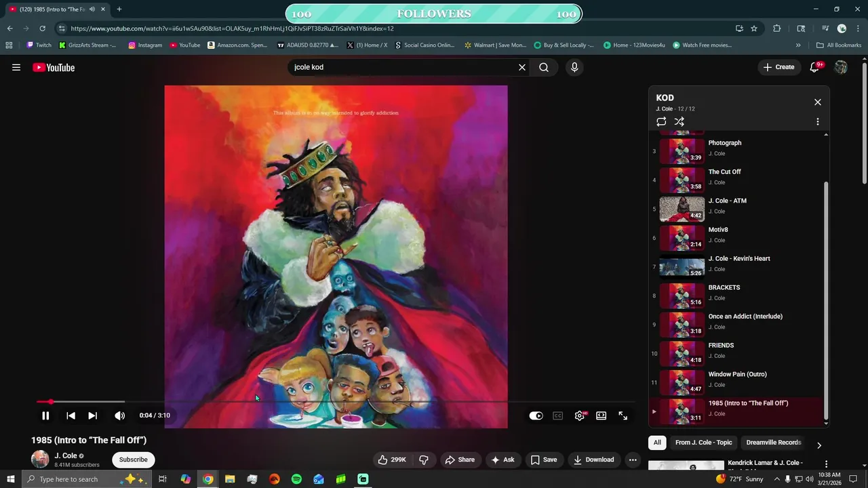
Task: Subscribe to the J. Cole channel
Action: (133, 460)
